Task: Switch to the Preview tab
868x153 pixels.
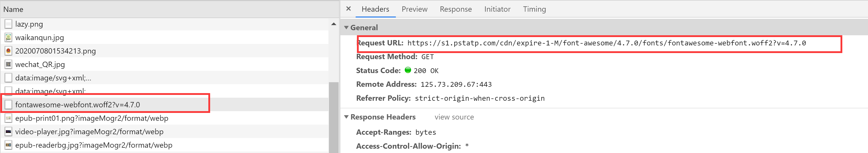Action: click(x=414, y=9)
